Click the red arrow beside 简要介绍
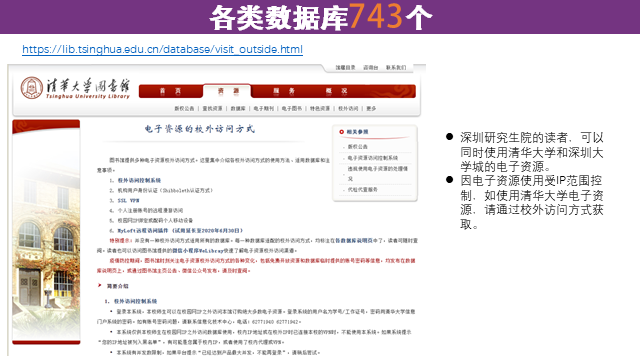The width and height of the screenshot is (640, 360). [100, 285]
